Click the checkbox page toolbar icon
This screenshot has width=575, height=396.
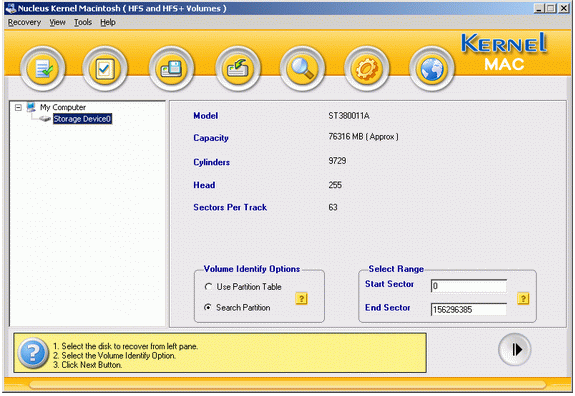coord(105,69)
